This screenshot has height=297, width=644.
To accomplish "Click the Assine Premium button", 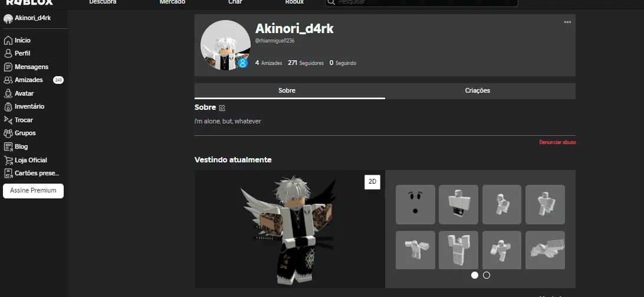I will click(x=33, y=191).
